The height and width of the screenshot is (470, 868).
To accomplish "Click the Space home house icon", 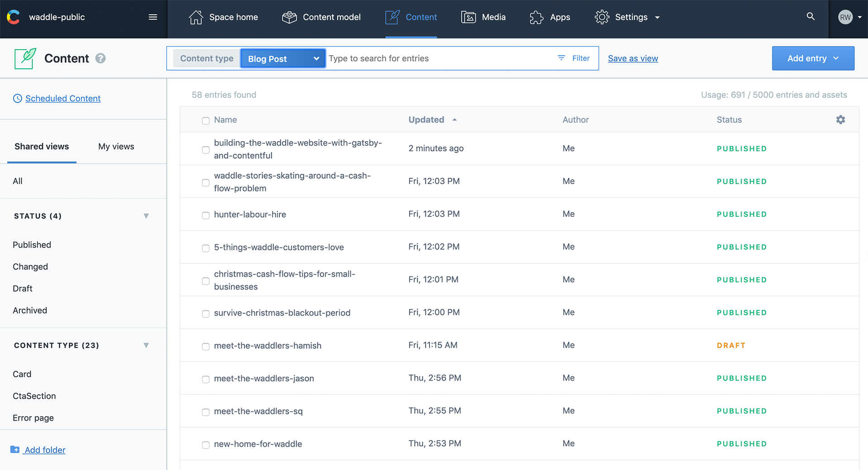I will coord(196,17).
